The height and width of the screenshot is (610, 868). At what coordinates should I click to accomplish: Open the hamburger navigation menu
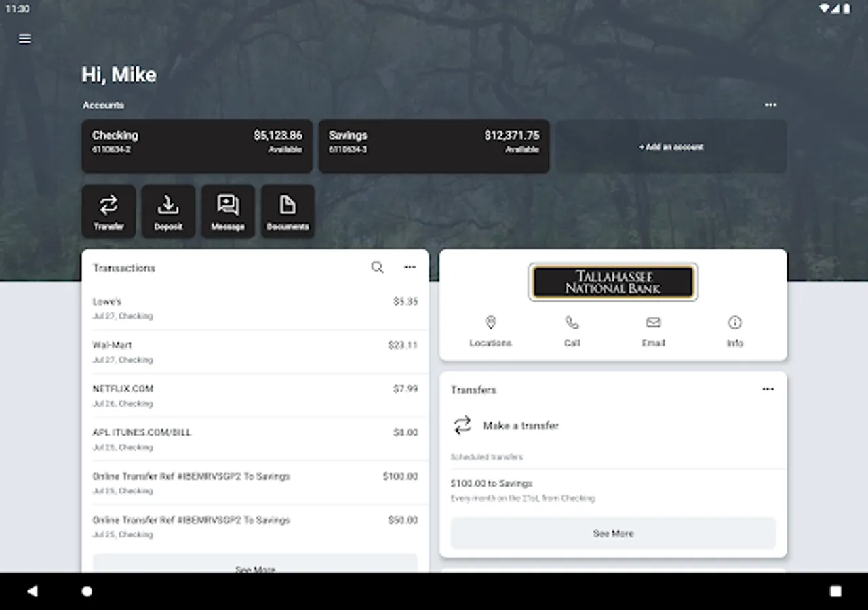24,39
